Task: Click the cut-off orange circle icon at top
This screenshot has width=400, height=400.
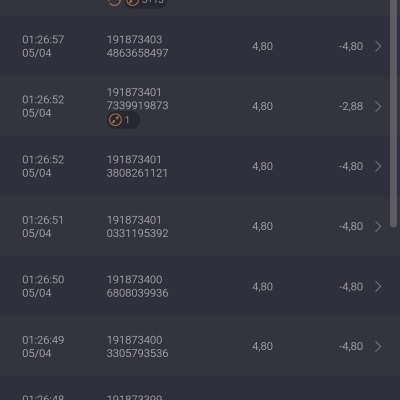Action: [x=114, y=2]
